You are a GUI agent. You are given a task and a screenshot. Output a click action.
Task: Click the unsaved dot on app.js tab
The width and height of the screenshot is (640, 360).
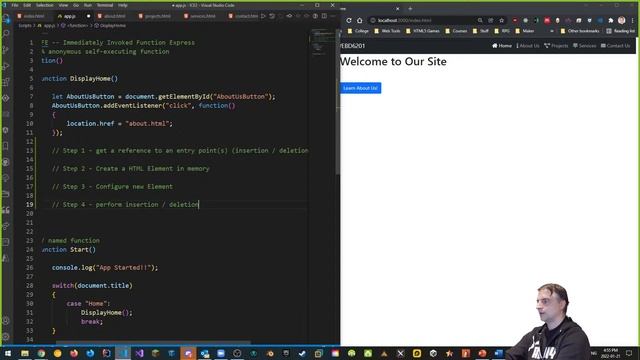point(88,16)
